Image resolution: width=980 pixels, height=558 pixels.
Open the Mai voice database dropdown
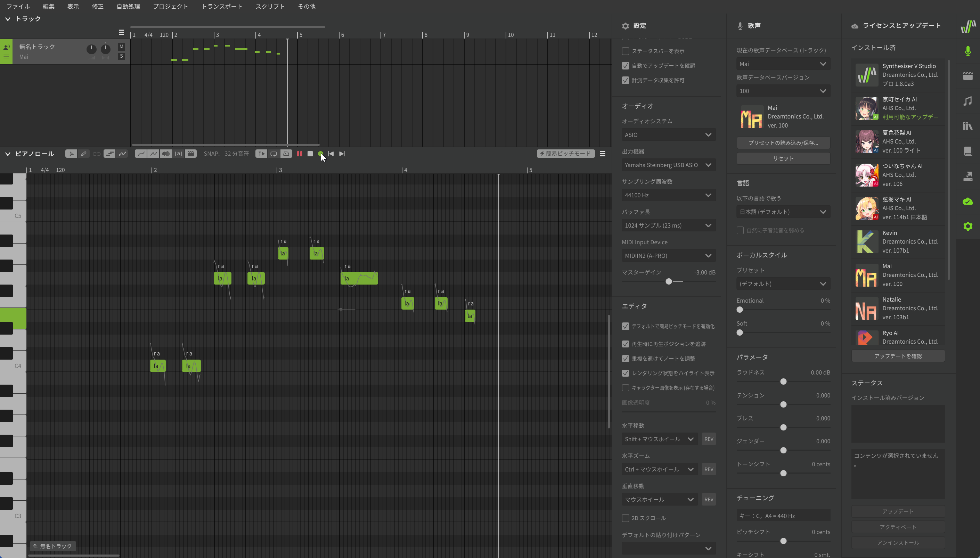tap(783, 64)
